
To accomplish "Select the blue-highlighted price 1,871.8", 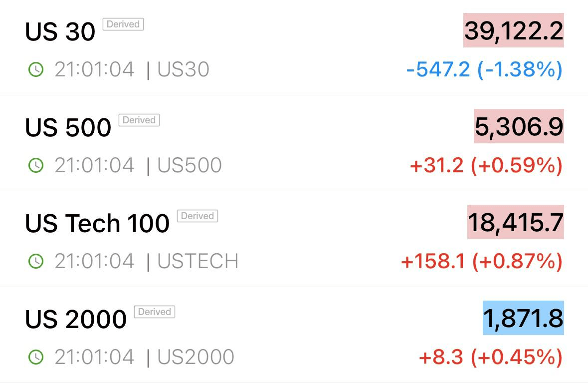I will (x=523, y=318).
